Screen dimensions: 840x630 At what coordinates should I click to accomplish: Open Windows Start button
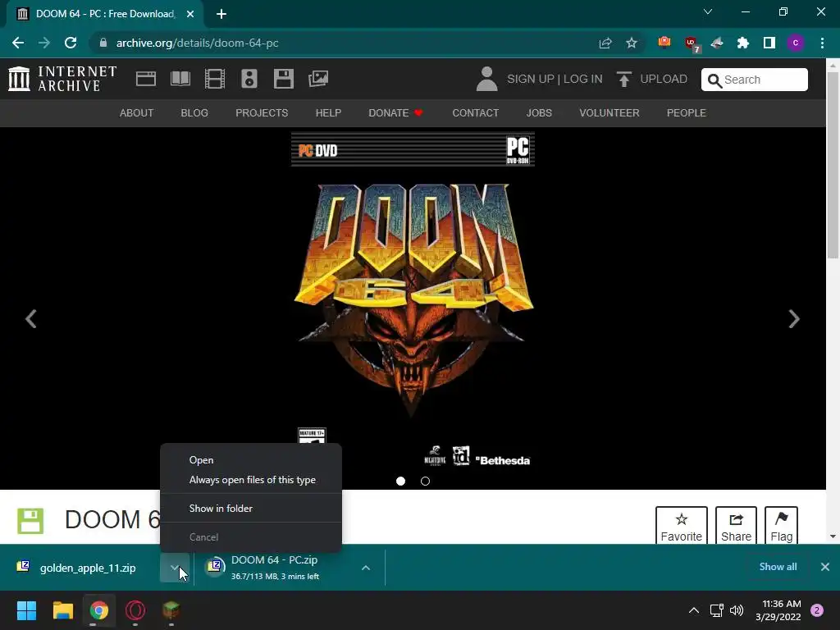click(x=26, y=610)
